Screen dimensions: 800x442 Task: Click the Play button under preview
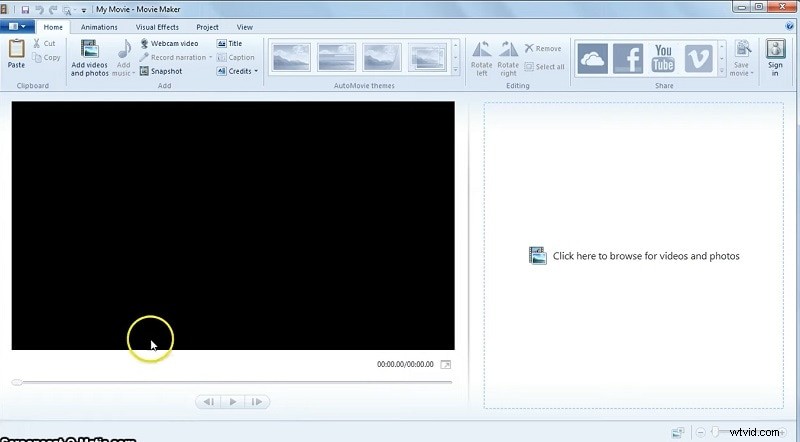pos(233,402)
